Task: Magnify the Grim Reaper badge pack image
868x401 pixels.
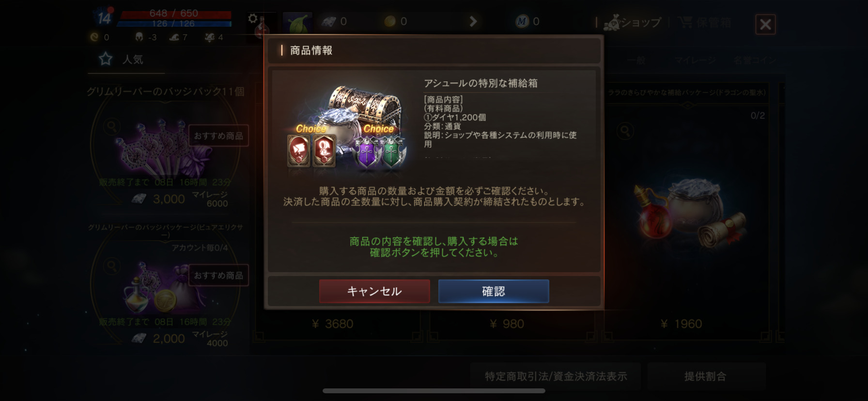Action: pyautogui.click(x=111, y=127)
